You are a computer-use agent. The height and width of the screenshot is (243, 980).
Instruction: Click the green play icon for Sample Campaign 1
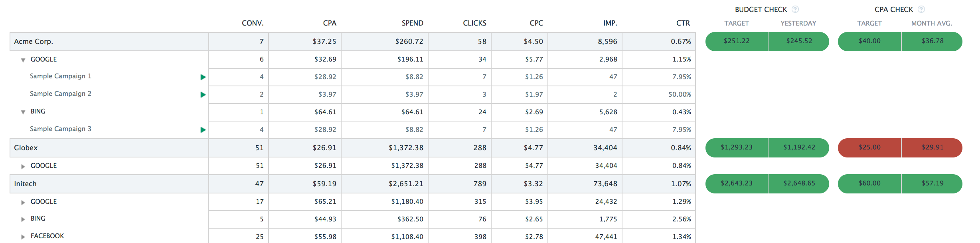[x=203, y=77]
